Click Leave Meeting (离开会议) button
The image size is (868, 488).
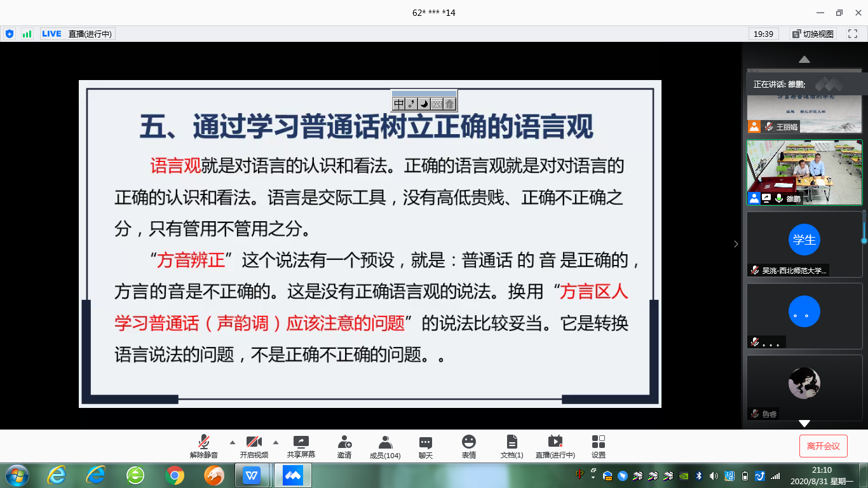coord(823,446)
